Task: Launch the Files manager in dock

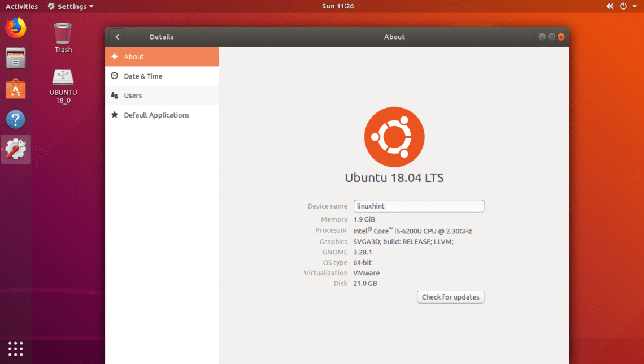Action: tap(16, 58)
